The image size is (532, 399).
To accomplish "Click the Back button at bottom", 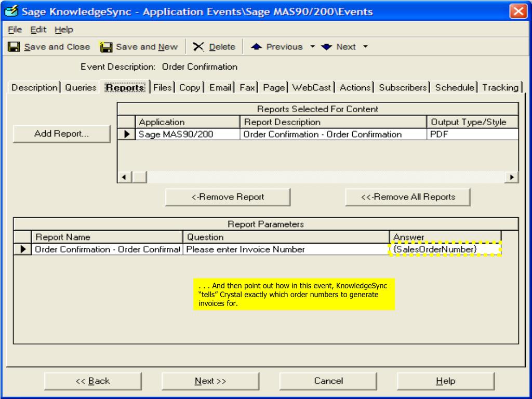I will pyautogui.click(x=92, y=381).
